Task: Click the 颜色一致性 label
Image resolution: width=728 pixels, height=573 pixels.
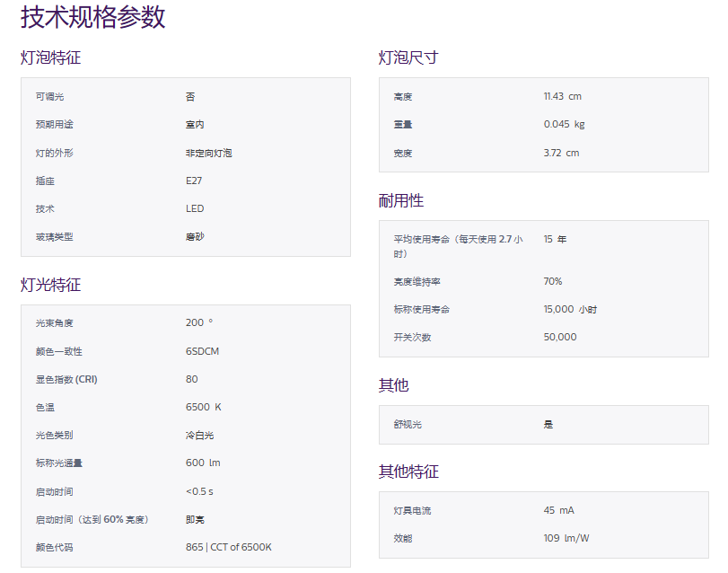Action: pos(59,351)
